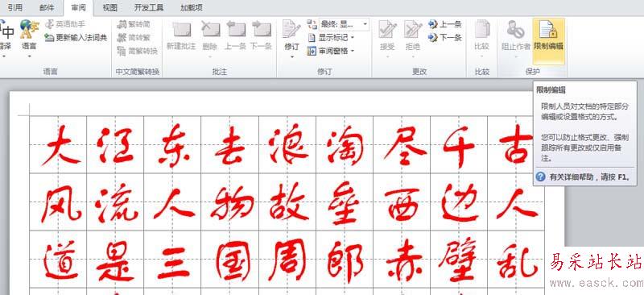Expand the Accept (接受) dropdown arrow
Viewport: 644px width, 295px height.
click(387, 56)
